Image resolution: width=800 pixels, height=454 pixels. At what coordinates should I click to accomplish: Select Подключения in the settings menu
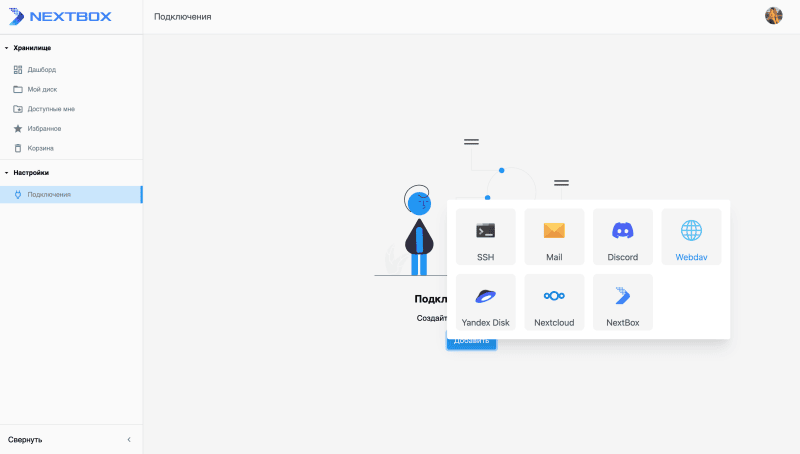49,194
